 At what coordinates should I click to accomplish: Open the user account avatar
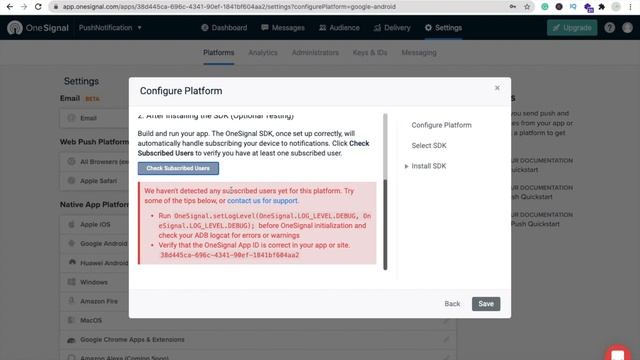point(627,28)
